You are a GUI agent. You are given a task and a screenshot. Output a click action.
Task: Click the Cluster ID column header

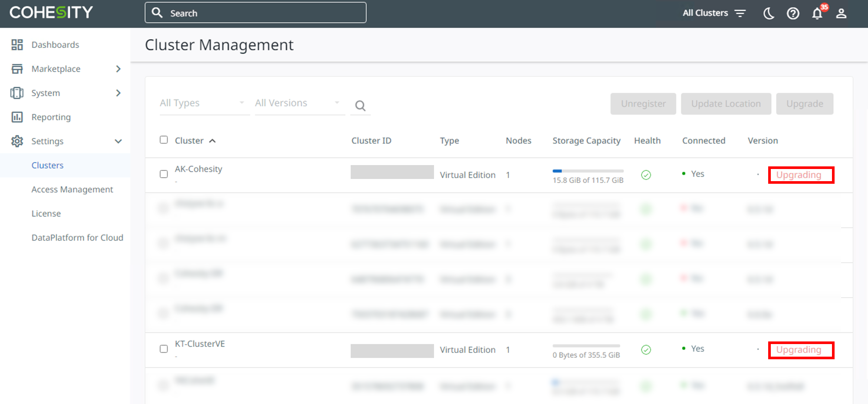[x=372, y=141]
